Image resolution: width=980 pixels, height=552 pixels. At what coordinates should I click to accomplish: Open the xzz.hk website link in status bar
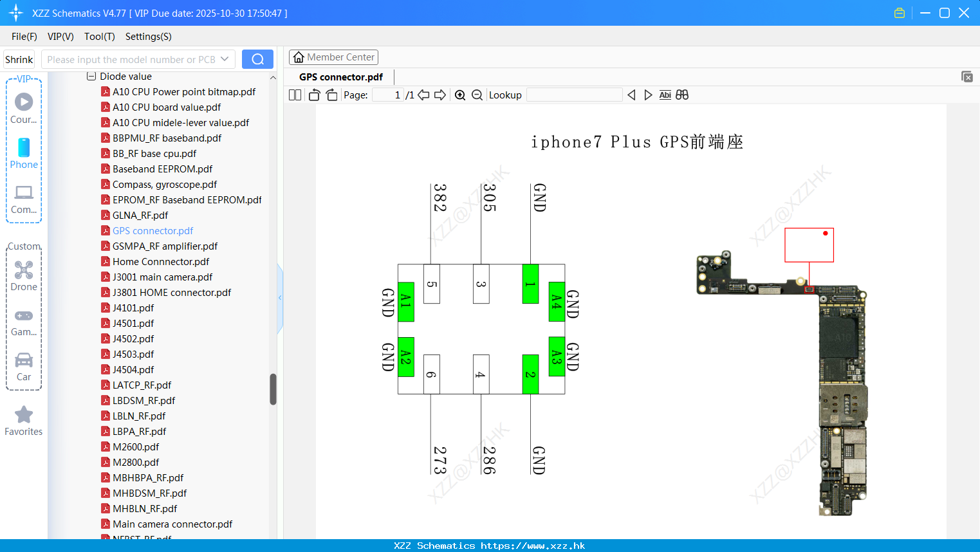tap(533, 546)
